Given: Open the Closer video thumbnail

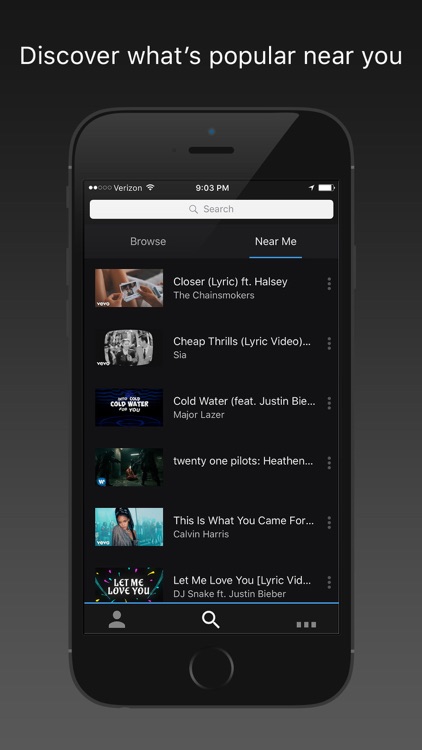Looking at the screenshot, I should point(129,287).
